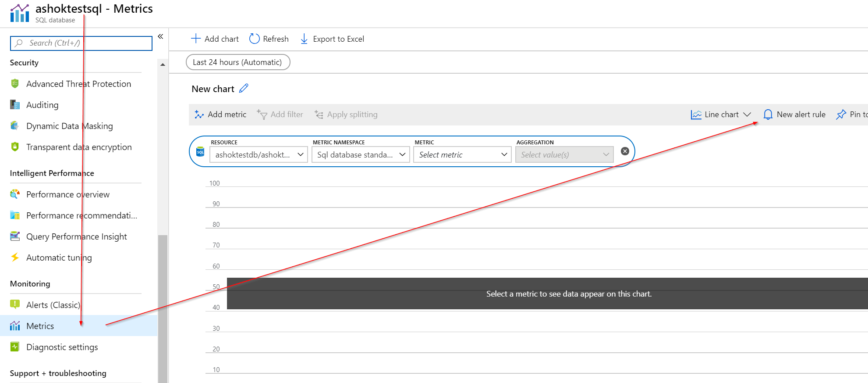Click the Refresh button label
This screenshot has height=383, width=868.
coord(276,39)
